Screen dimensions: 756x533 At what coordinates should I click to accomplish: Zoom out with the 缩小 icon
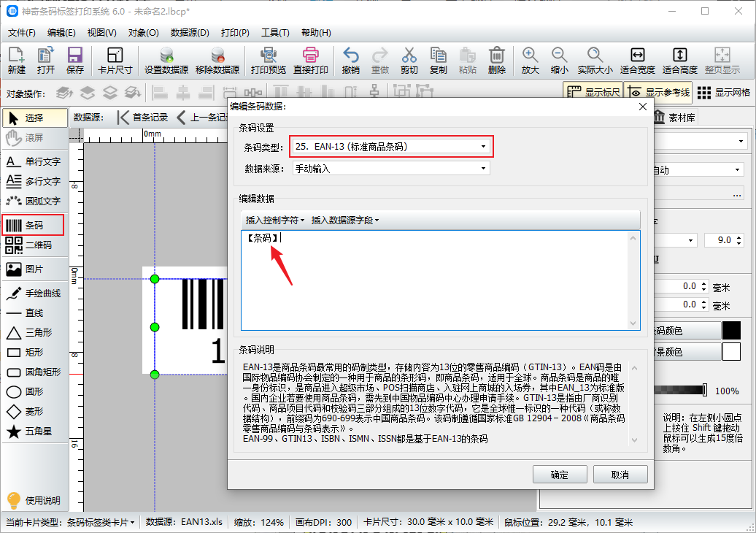pos(559,61)
